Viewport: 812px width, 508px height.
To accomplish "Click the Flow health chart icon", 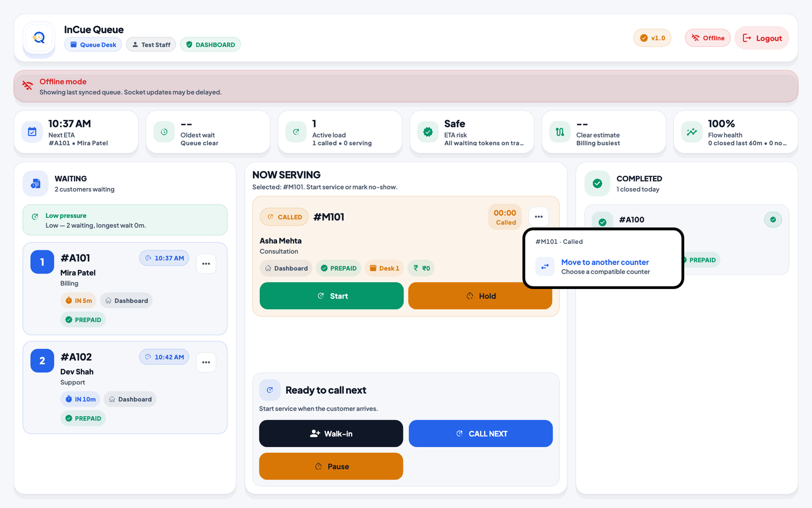I will (x=692, y=132).
